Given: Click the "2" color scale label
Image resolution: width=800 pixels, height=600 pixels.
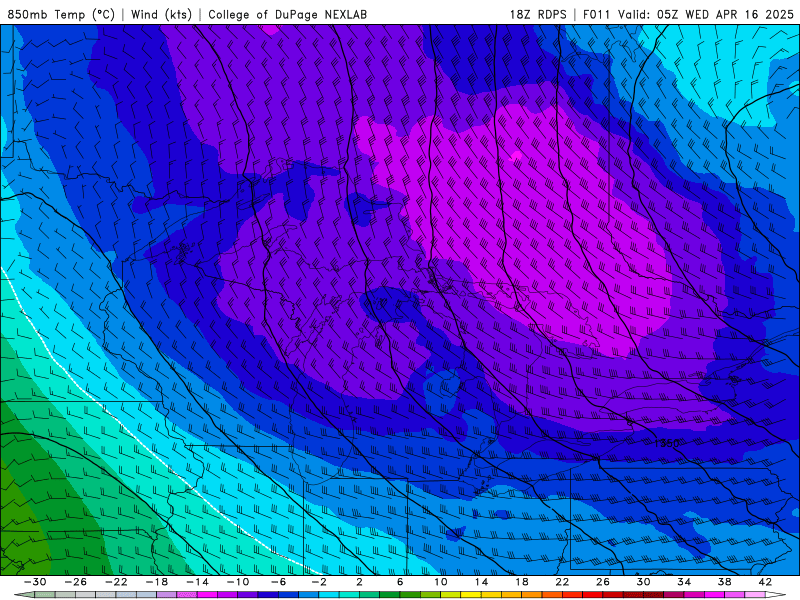Looking at the screenshot, I should [360, 582].
